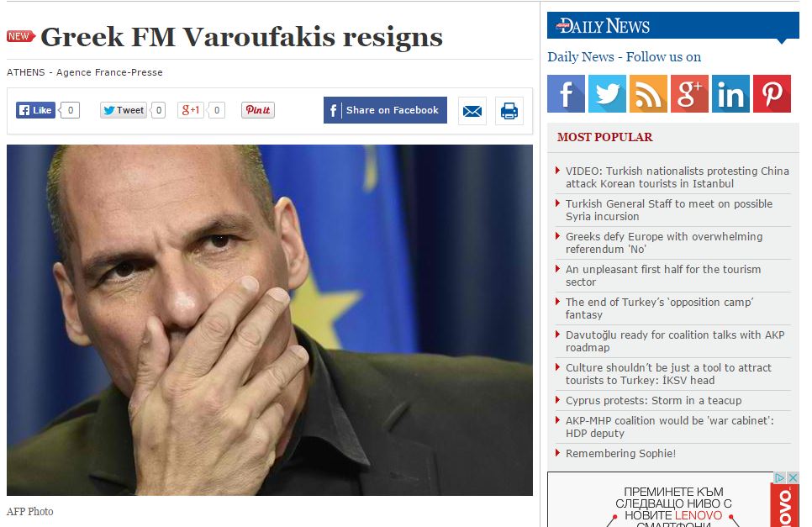The width and height of the screenshot is (812, 527).
Task: Open the Pinterest follow icon
Action: pos(772,93)
